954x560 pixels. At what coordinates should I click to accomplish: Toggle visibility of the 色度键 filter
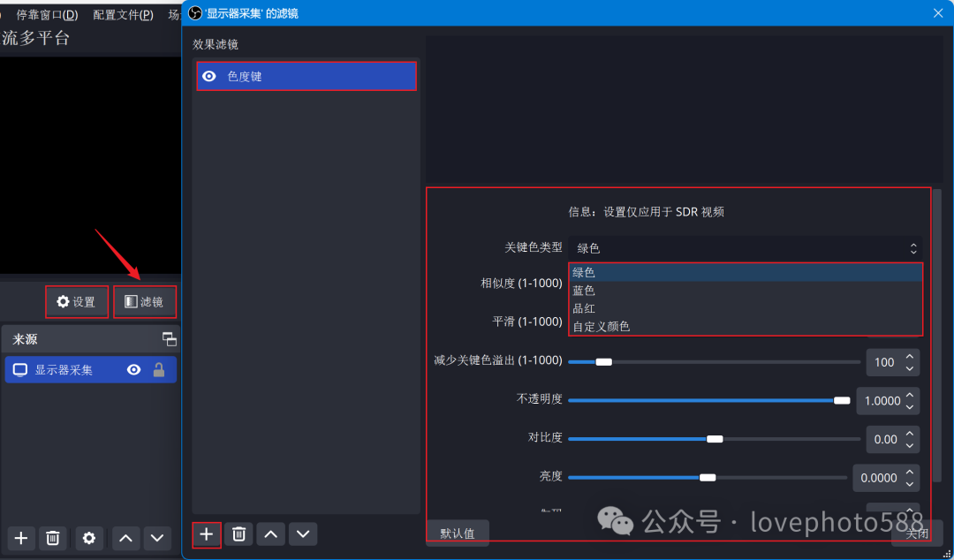coord(208,76)
